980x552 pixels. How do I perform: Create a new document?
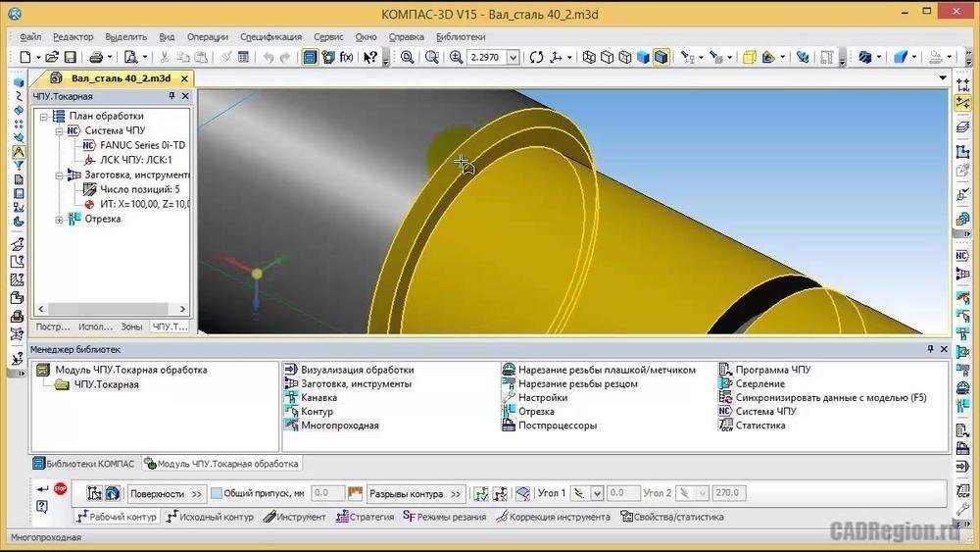[25, 57]
